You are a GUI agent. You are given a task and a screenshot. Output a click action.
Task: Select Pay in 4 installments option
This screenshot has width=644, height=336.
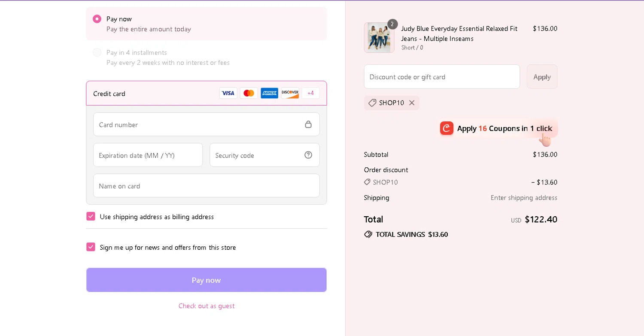97,52
